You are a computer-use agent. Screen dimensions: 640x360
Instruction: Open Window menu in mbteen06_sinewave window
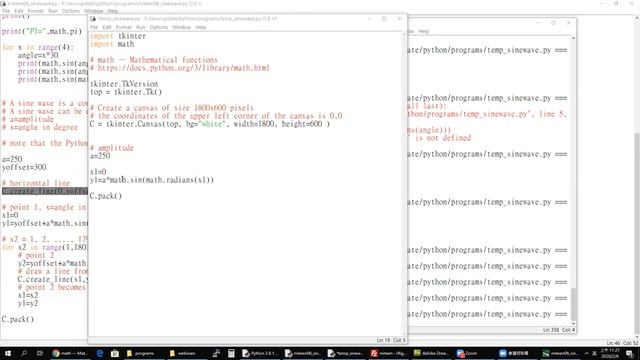pos(93,11)
